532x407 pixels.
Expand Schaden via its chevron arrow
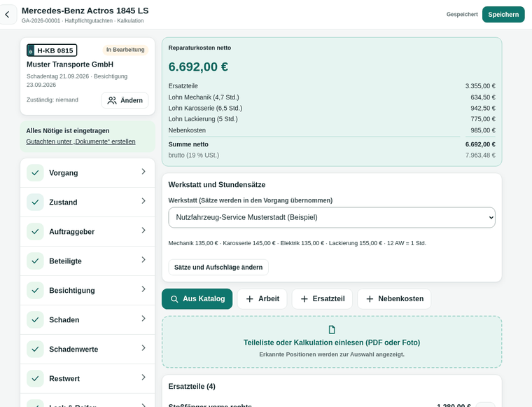click(x=143, y=319)
